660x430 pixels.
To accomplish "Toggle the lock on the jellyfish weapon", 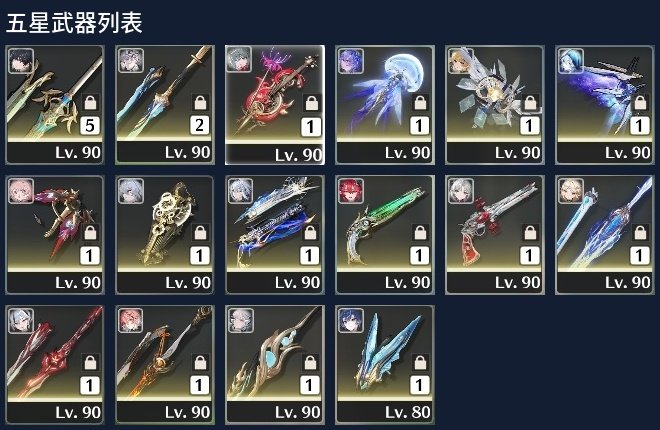I will pyautogui.click(x=420, y=102).
